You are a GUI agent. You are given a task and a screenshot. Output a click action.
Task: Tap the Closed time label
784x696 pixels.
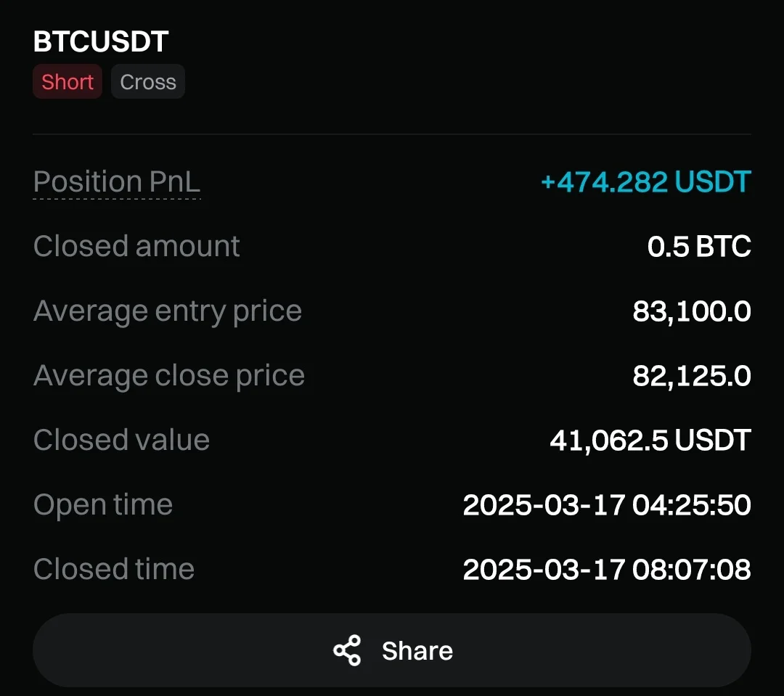click(114, 568)
